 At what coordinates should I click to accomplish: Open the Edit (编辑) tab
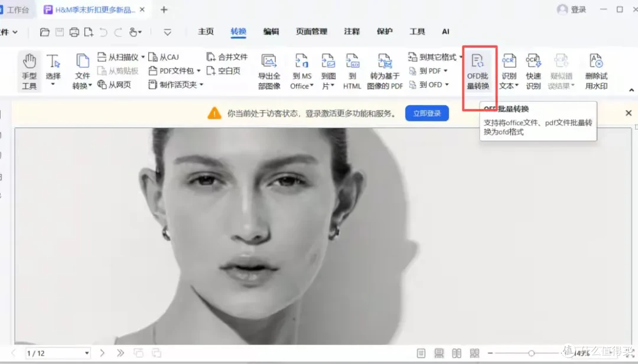pyautogui.click(x=271, y=31)
